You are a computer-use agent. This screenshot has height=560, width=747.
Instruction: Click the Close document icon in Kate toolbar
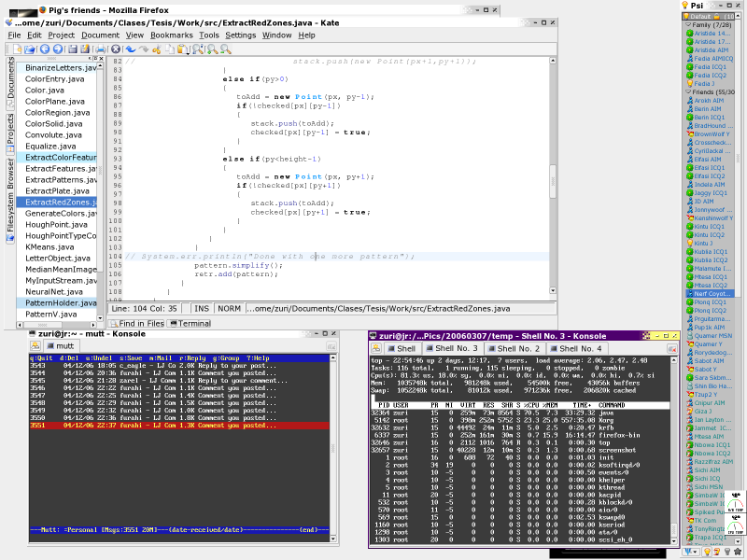coord(116,49)
